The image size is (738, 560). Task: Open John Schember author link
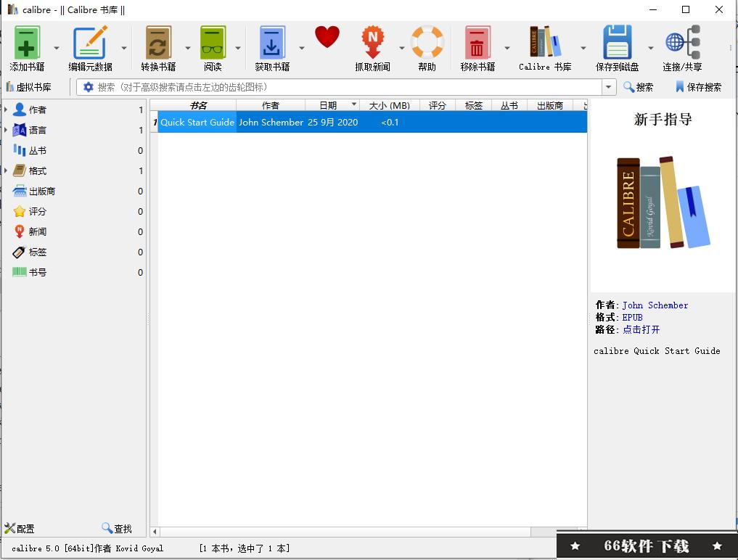point(655,305)
